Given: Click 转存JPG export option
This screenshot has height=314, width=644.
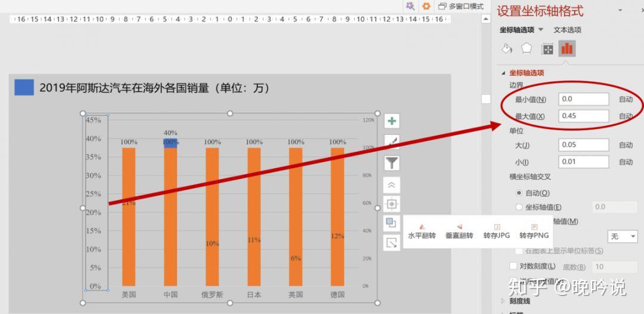Looking at the screenshot, I should coord(497,232).
